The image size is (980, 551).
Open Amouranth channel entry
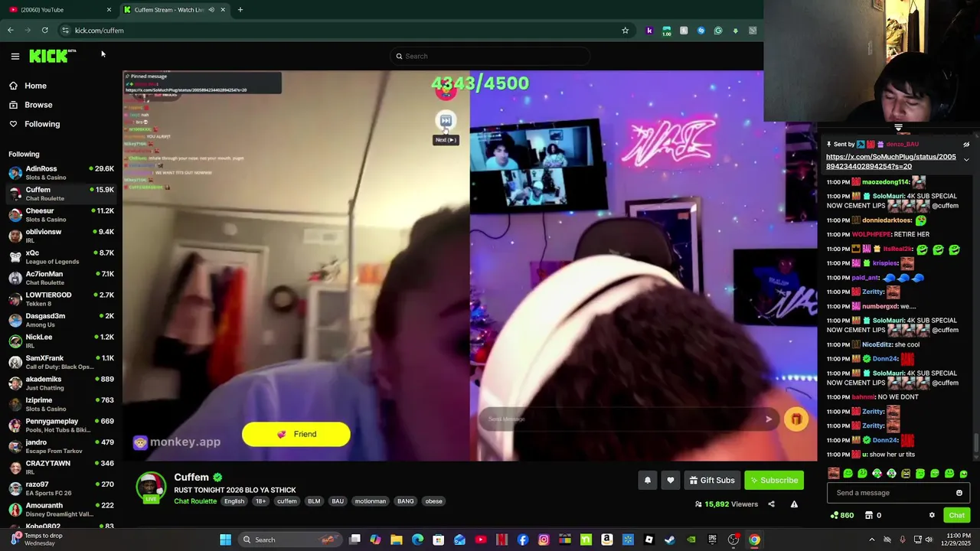(61, 510)
